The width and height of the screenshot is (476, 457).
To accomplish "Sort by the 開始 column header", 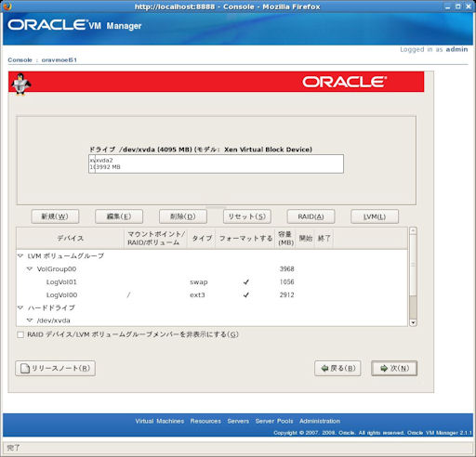I will [x=305, y=238].
